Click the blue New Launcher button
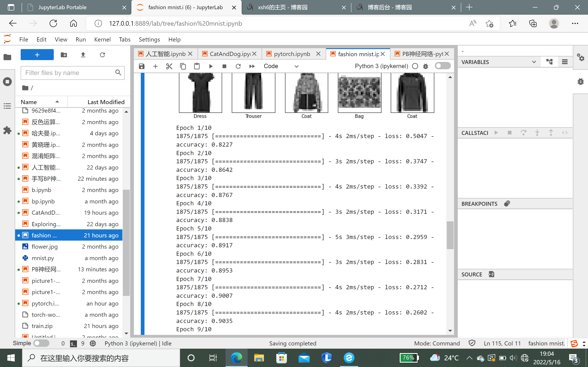Screen dimensions: 588x367 (37, 55)
